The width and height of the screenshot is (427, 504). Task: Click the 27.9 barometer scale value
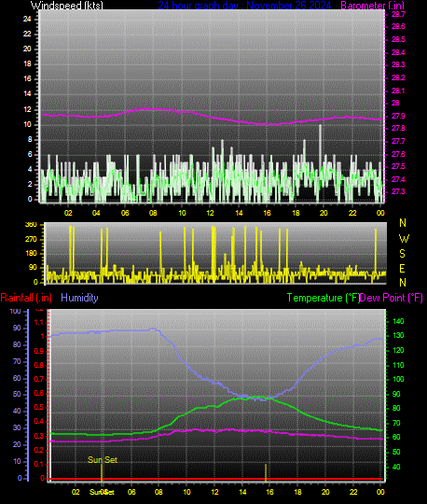pyautogui.click(x=398, y=116)
